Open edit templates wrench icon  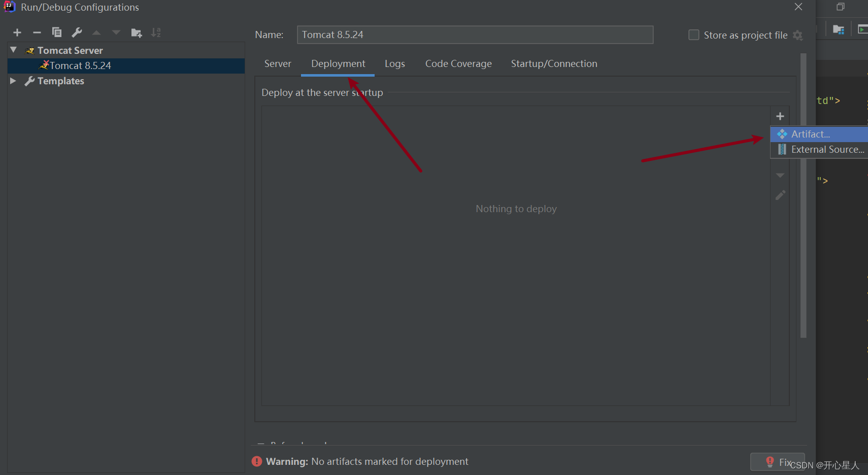click(77, 32)
